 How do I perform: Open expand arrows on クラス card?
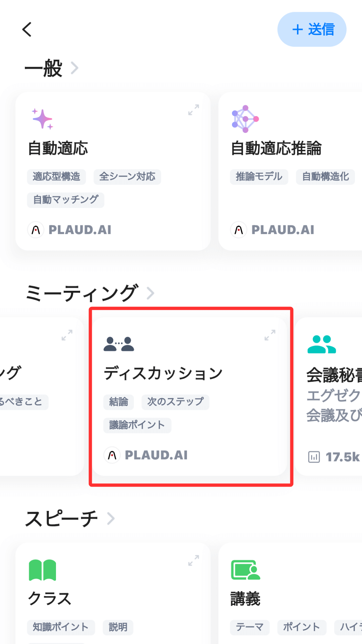coord(194,560)
